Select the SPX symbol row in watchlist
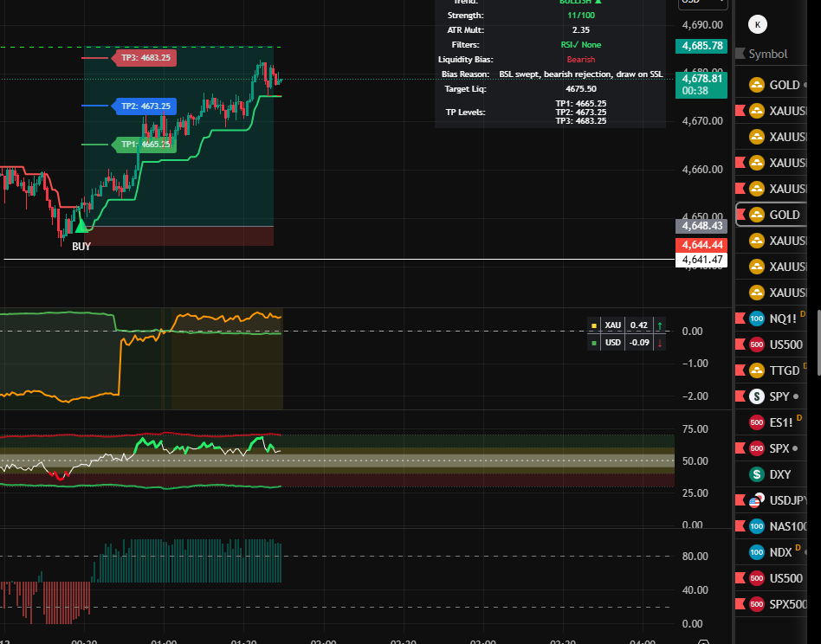This screenshot has width=821, height=644. tap(780, 448)
